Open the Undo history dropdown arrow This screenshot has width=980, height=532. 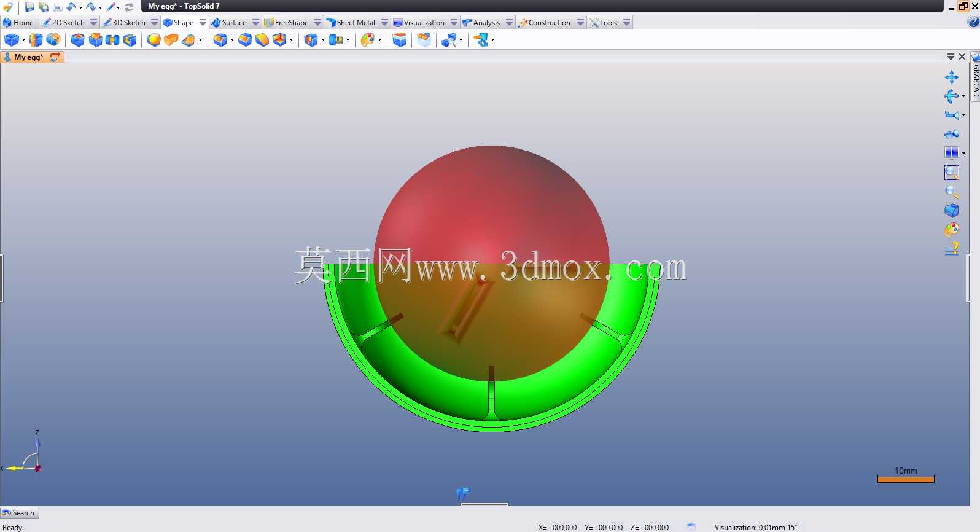pos(80,8)
